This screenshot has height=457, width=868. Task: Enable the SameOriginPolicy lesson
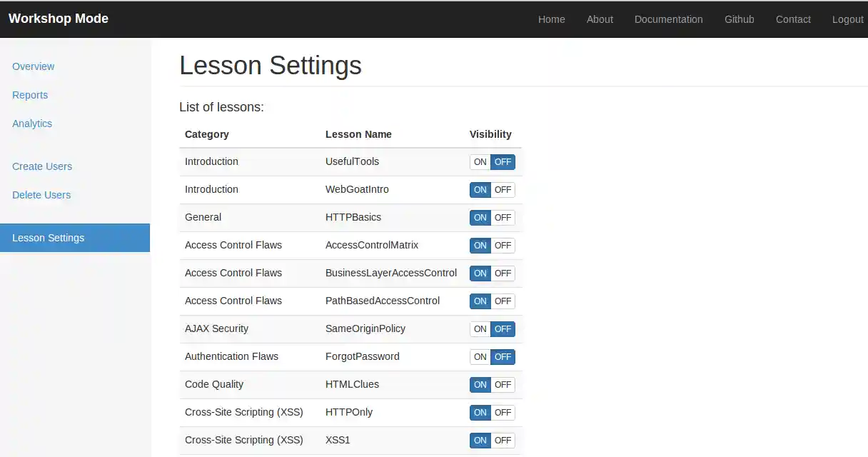pos(480,329)
